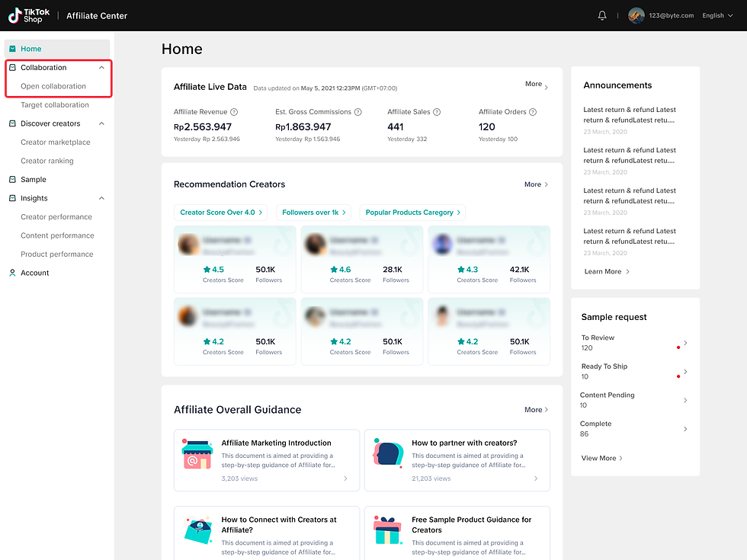Click the Collaboration icon in the sidebar
The image size is (747, 560).
14,67
